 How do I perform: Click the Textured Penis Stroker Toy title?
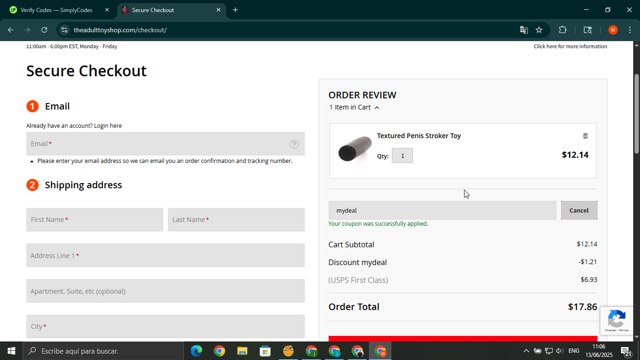coord(419,136)
